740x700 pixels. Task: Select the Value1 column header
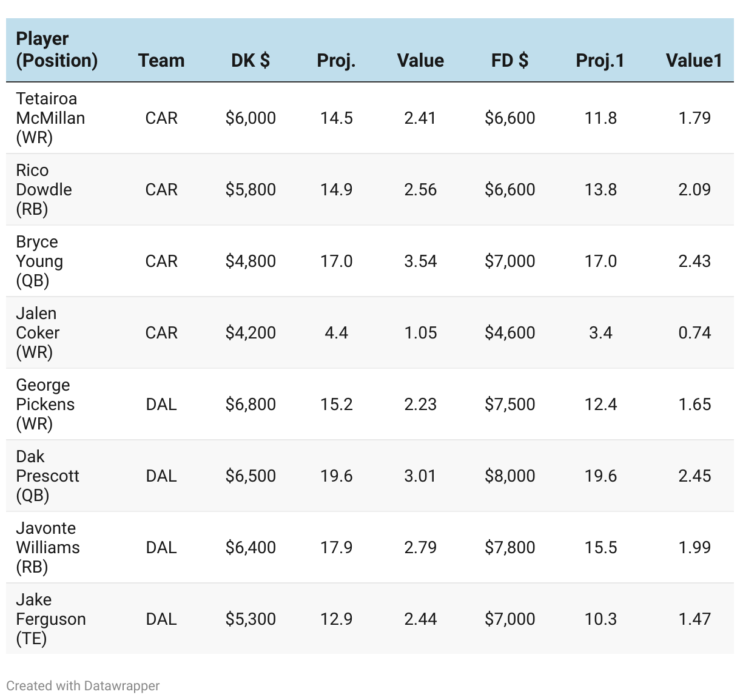click(x=694, y=61)
